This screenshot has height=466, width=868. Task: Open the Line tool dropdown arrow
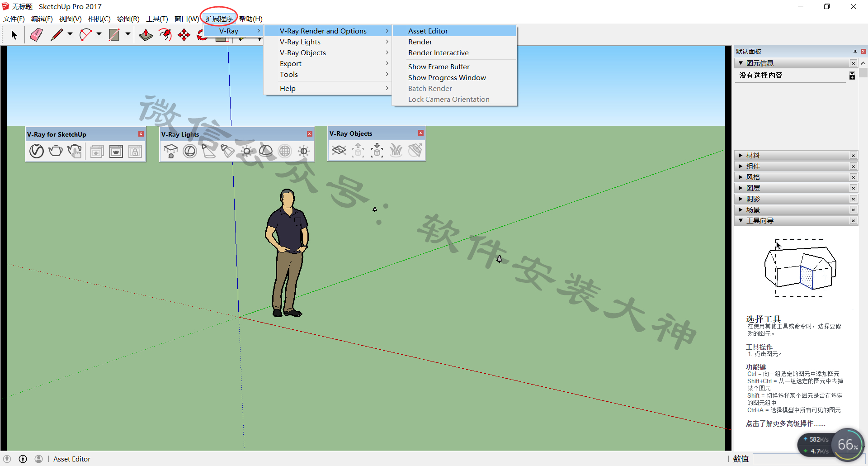[70, 34]
